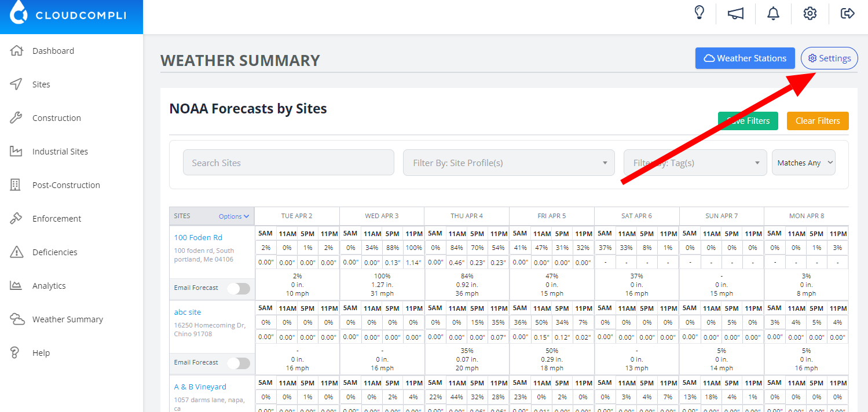Focus the Search Sites field
Image resolution: width=868 pixels, height=412 pixels.
tap(288, 163)
